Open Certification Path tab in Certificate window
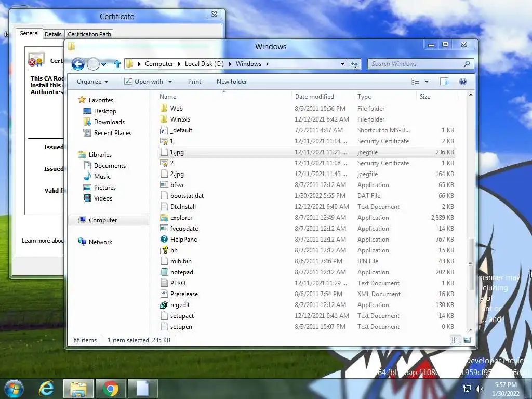The image size is (532, 399). pyautogui.click(x=89, y=34)
